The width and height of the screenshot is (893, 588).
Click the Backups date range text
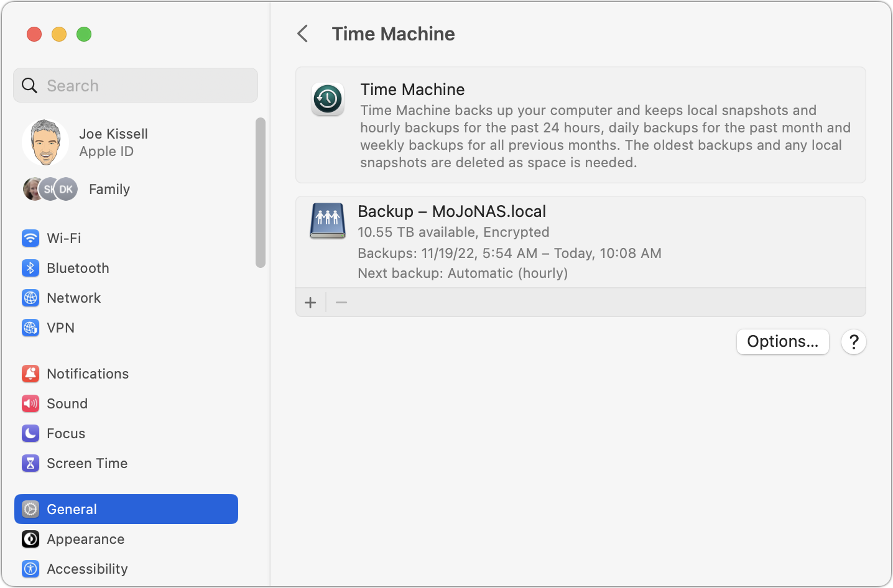510,254
